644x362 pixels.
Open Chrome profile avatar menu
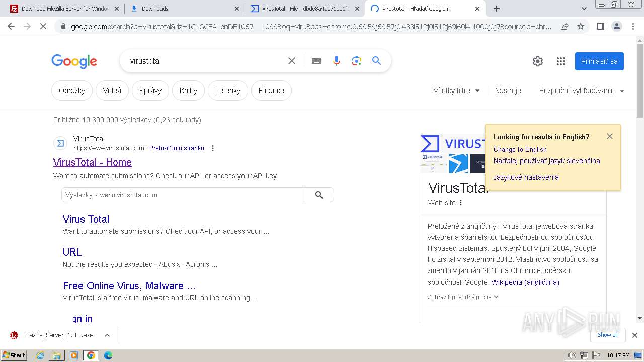tap(616, 26)
